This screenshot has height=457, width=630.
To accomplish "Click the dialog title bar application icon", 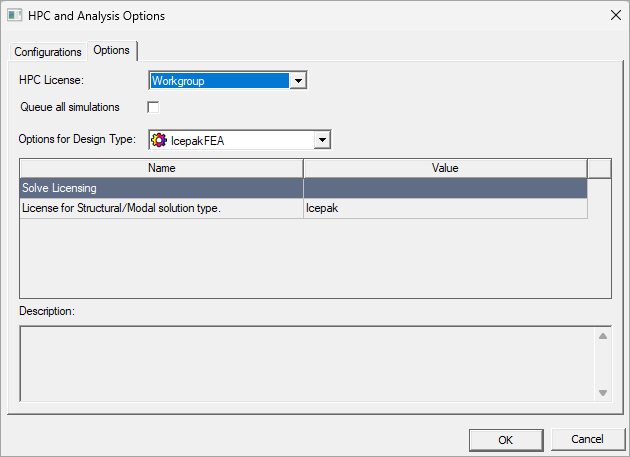I will click(15, 16).
